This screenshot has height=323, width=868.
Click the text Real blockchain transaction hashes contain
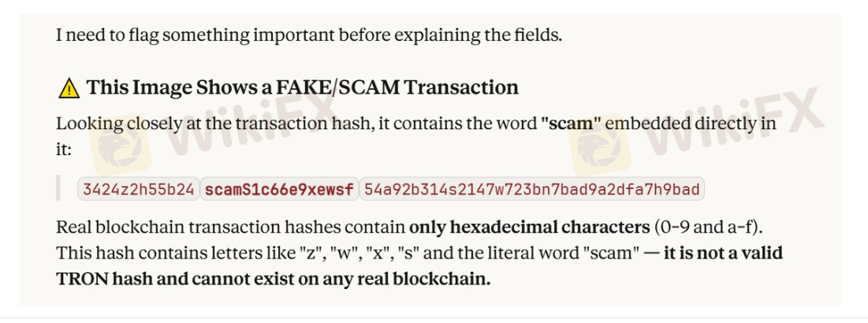230,228
